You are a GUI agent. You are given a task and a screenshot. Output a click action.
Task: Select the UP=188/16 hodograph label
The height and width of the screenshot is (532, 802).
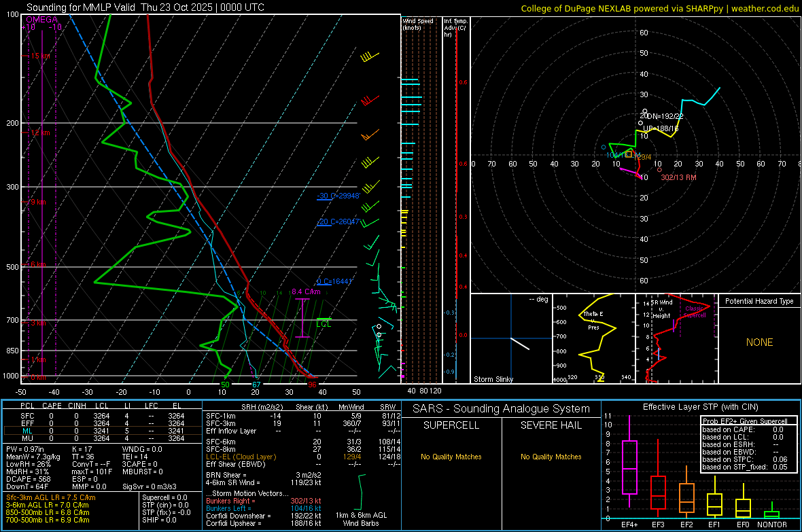661,128
